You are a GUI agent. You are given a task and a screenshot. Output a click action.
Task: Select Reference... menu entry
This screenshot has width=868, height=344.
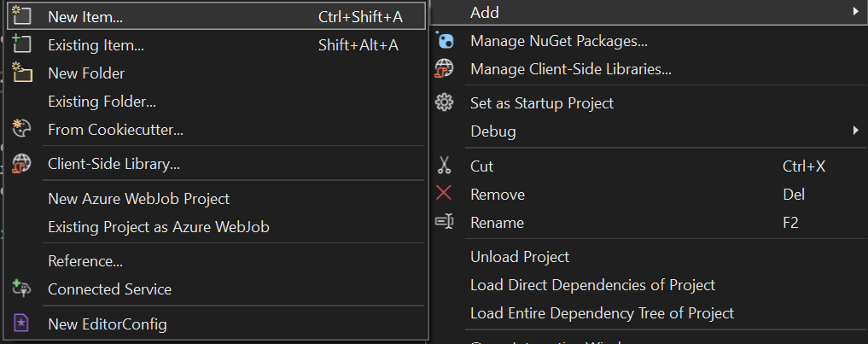pos(85,261)
